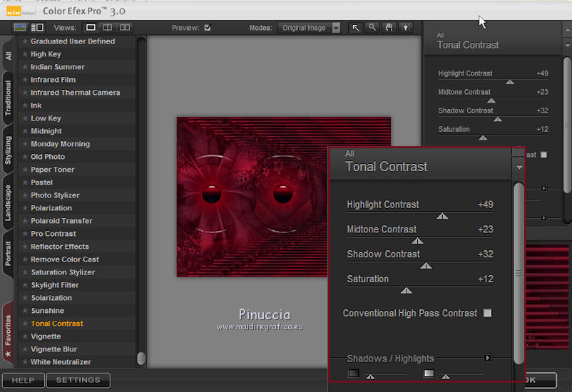
Task: Select the hand pan tool
Action: [389, 28]
